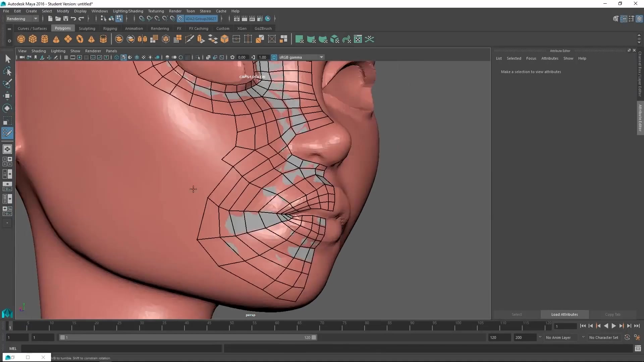Toggle sRGB view transform on/off

pos(274,57)
